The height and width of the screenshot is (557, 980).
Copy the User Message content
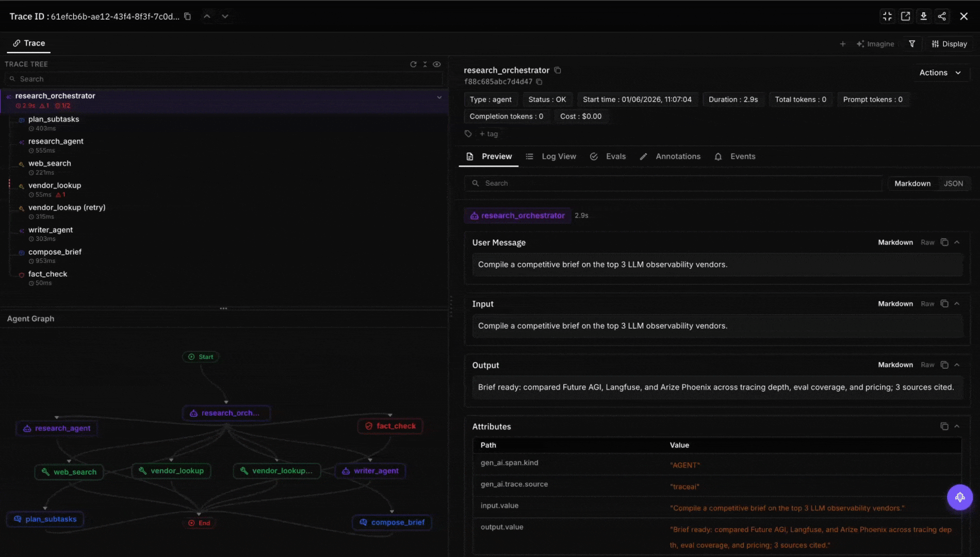[x=944, y=242]
